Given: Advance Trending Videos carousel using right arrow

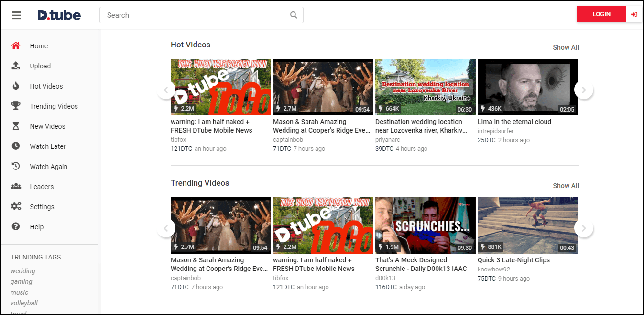Looking at the screenshot, I should [584, 228].
